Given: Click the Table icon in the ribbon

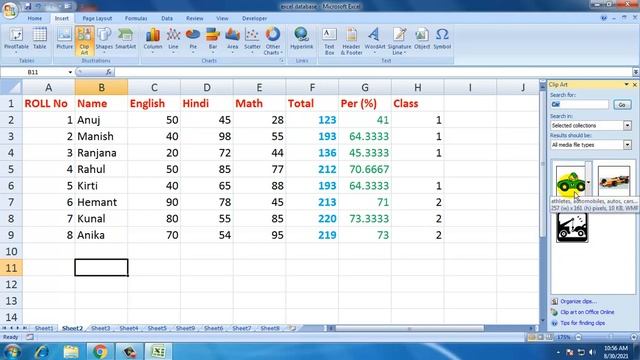Looking at the screenshot, I should 40,40.
